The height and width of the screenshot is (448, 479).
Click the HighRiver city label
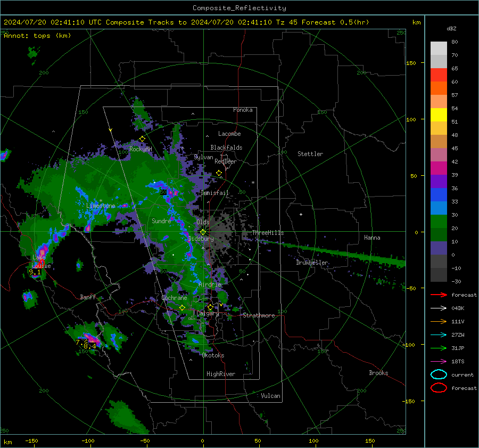[x=221, y=374]
